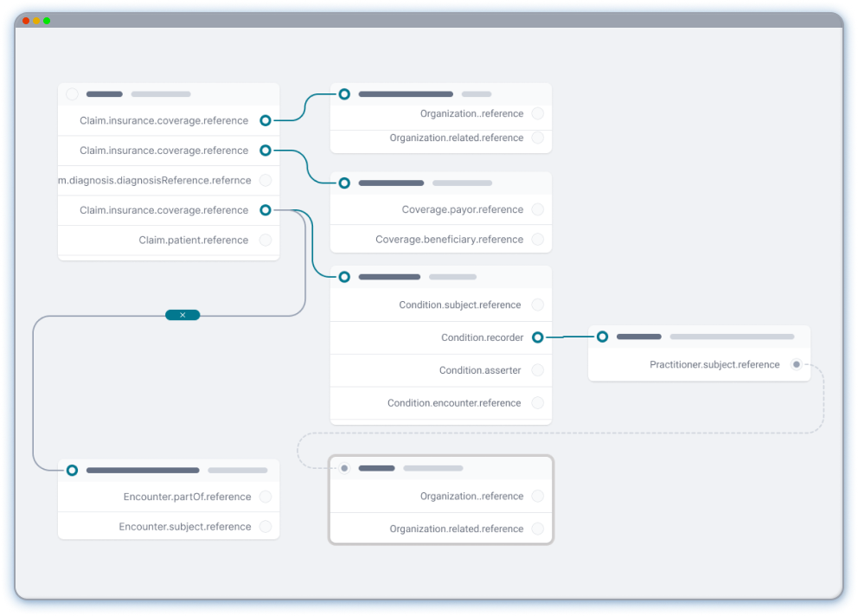Viewport: 858px width, 616px height.
Task: Click the Encounter node header input port
Action: [x=73, y=470]
